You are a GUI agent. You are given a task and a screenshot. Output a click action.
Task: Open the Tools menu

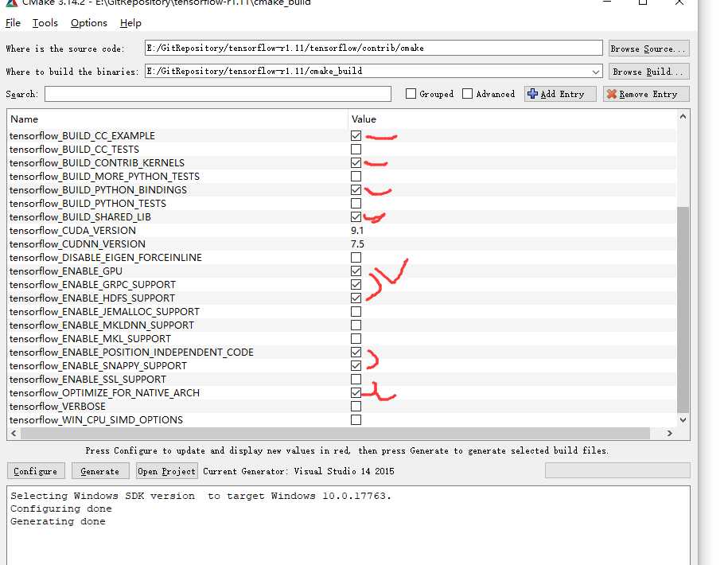pos(45,23)
